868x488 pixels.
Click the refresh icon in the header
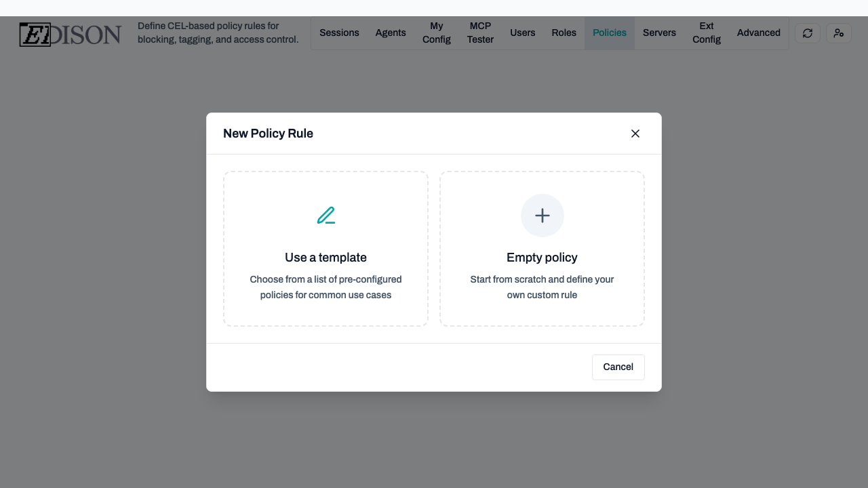coord(807,33)
